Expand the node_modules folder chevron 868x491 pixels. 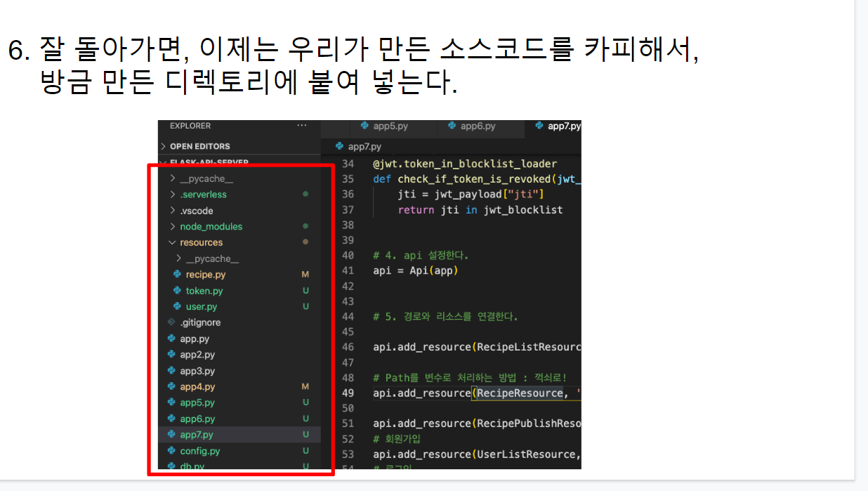(x=173, y=227)
